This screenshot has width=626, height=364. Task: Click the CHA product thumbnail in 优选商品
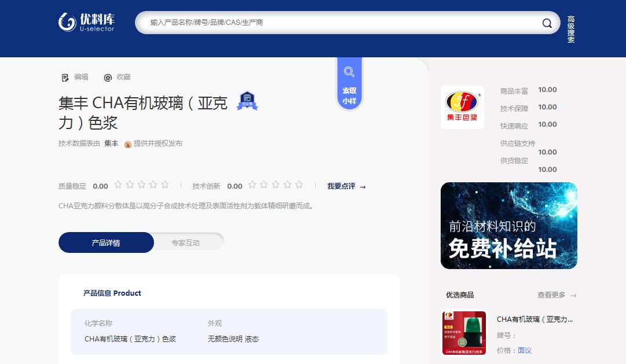coord(464,333)
